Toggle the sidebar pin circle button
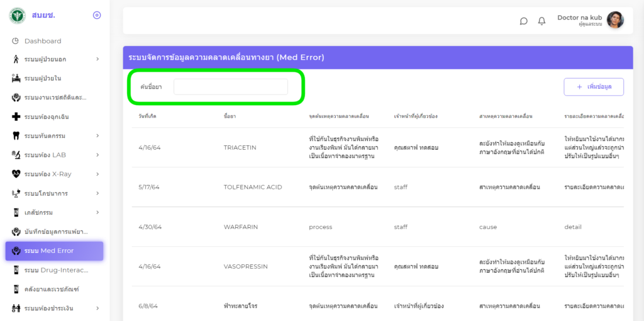This screenshot has width=644, height=321. (96, 15)
